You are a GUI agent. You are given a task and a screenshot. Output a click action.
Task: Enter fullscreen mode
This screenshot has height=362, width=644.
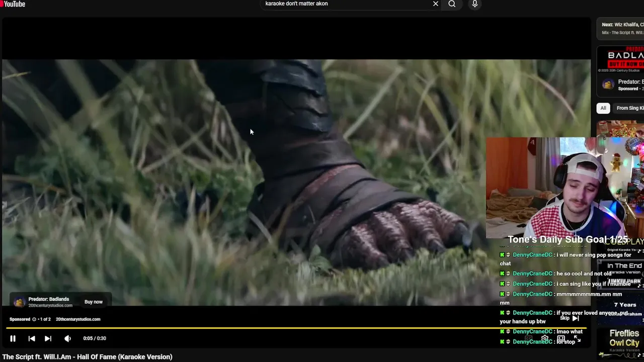[x=578, y=339]
